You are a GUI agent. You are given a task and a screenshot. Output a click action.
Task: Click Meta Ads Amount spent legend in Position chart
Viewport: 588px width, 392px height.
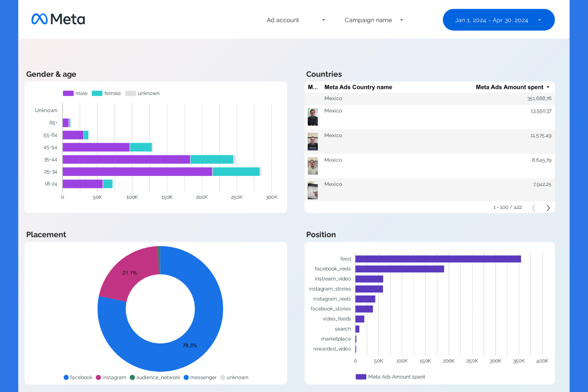tap(390, 377)
